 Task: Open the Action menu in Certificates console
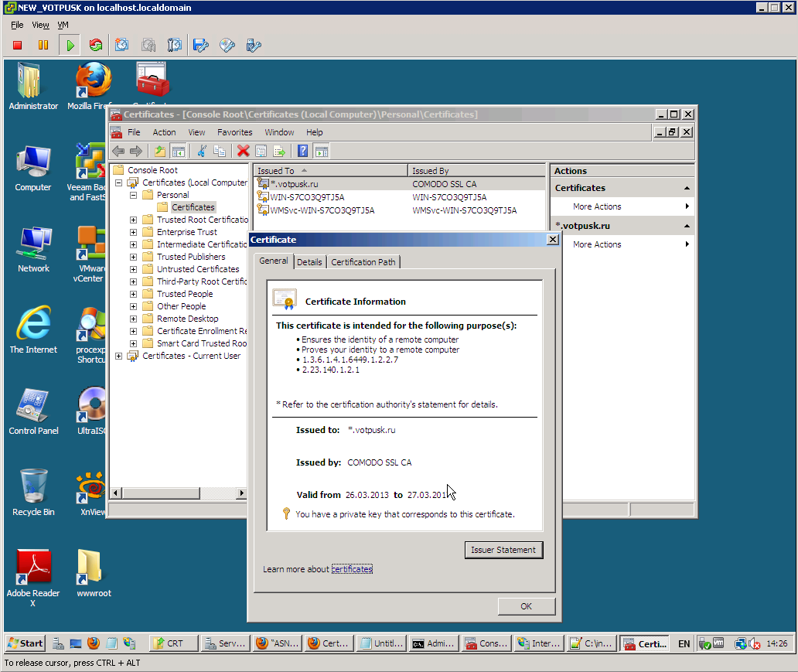click(x=164, y=132)
